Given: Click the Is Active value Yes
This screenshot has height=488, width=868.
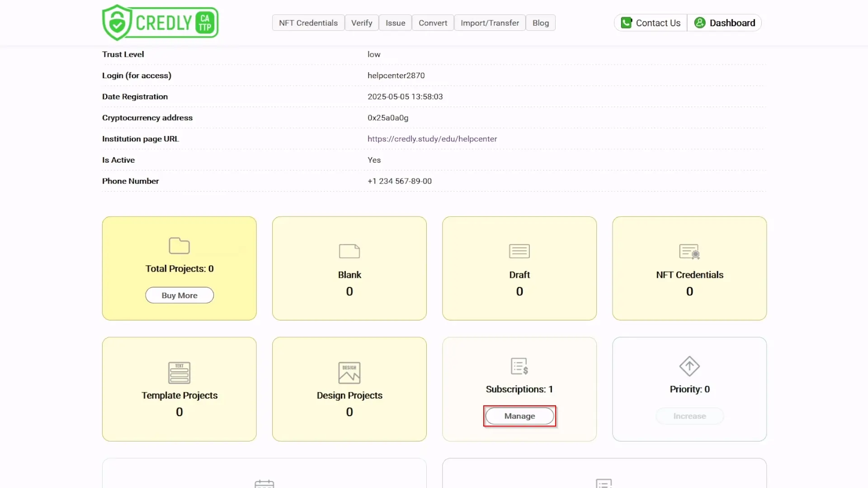Looking at the screenshot, I should click(374, 160).
